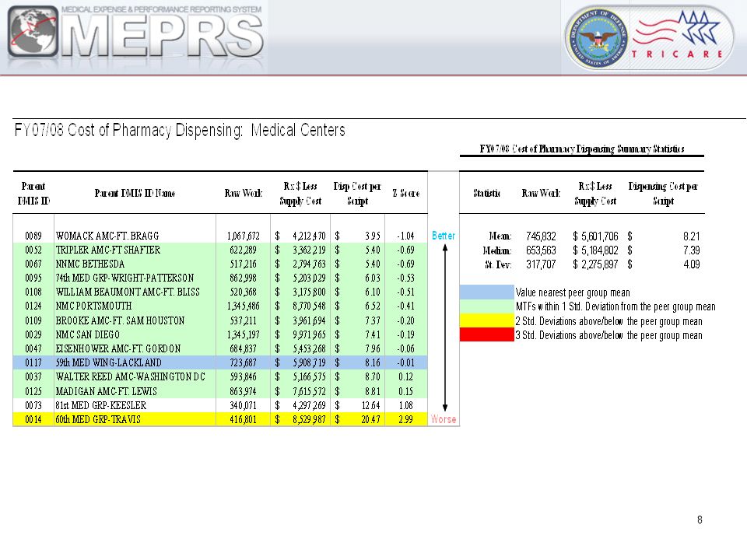Select the MADIGAN AMC-FT. LEWIS row name
The width and height of the screenshot is (747, 560).
pyautogui.click(x=107, y=391)
